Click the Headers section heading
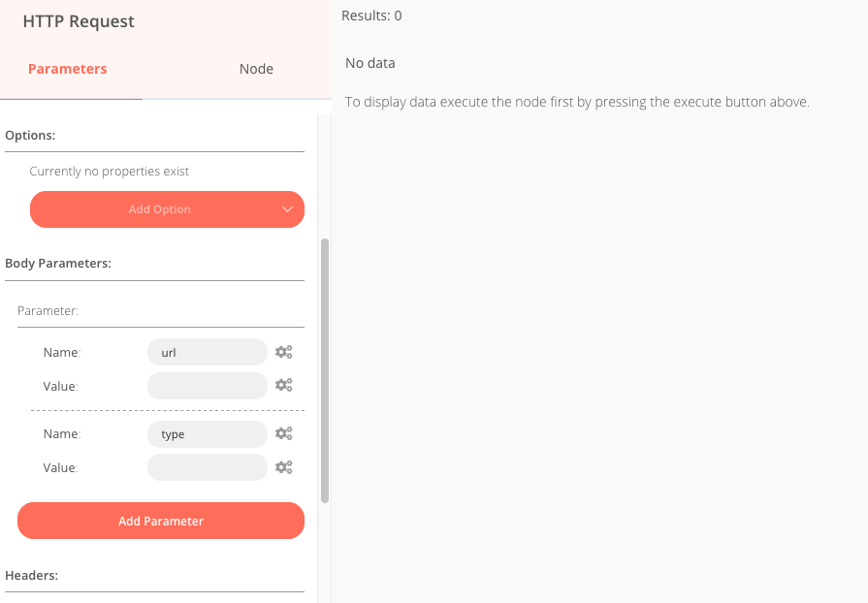This screenshot has height=603, width=868. click(32, 575)
